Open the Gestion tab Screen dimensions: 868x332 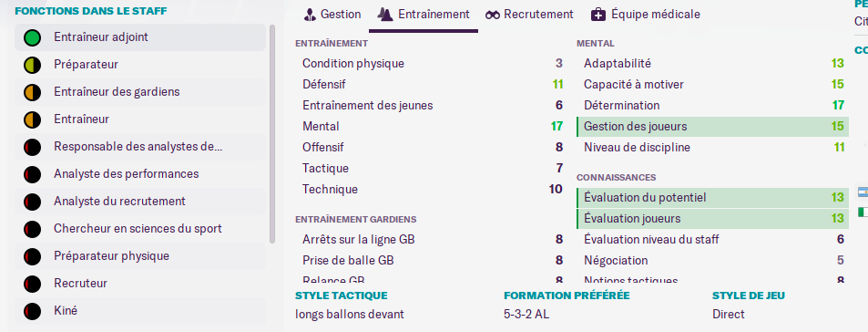point(332,15)
